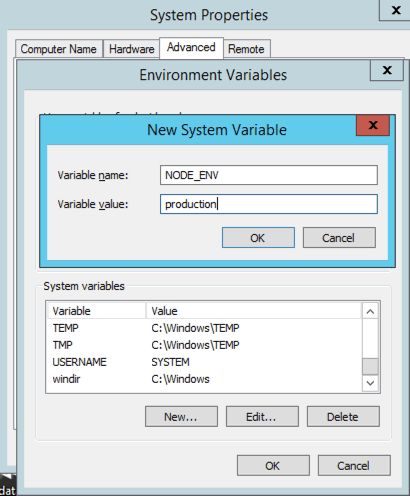Viewport: 410px width, 496px height.
Task: Cancel the New System Variable dialog
Action: pyautogui.click(x=339, y=238)
